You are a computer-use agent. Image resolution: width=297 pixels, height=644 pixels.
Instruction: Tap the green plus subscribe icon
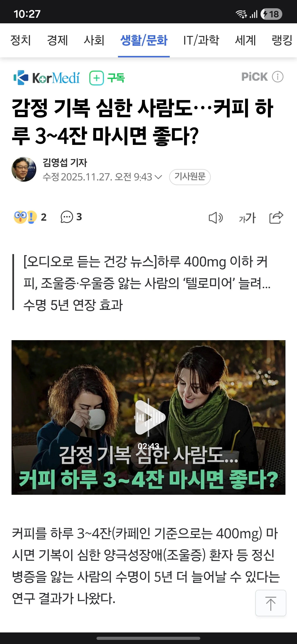coord(97,78)
